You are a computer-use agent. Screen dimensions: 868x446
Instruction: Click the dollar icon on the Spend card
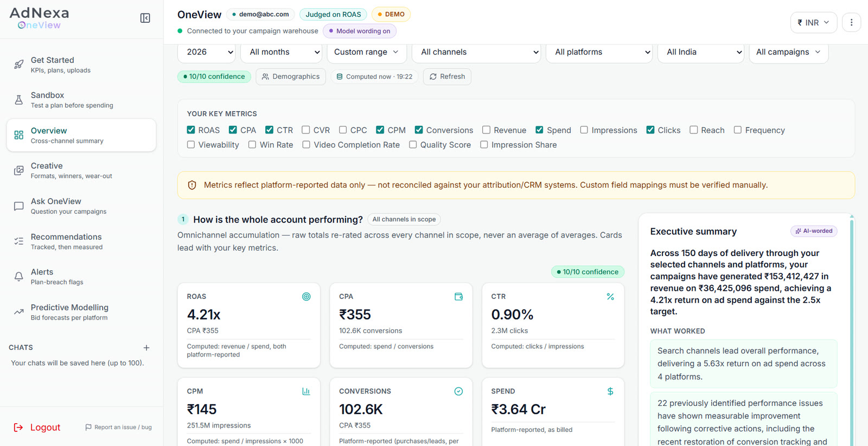pos(610,391)
